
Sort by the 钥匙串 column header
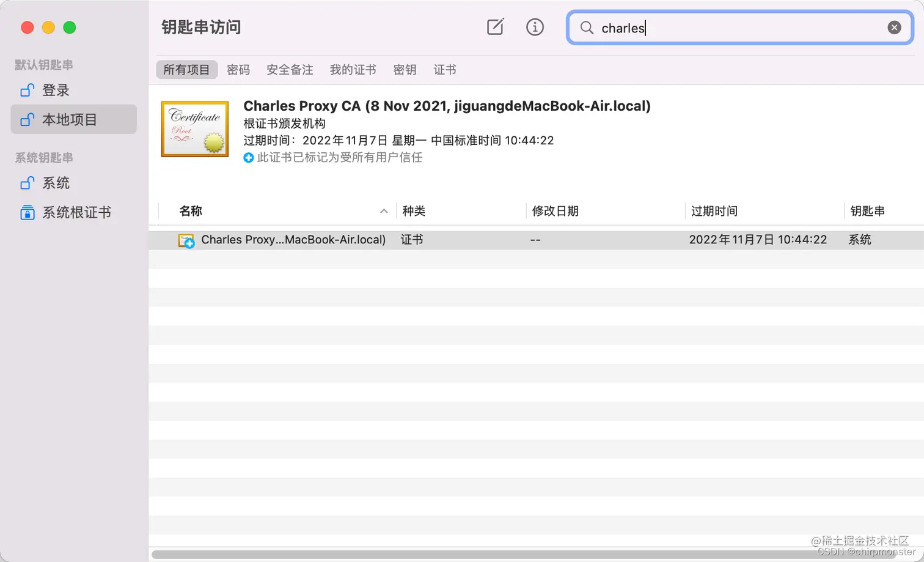pyautogui.click(x=884, y=211)
